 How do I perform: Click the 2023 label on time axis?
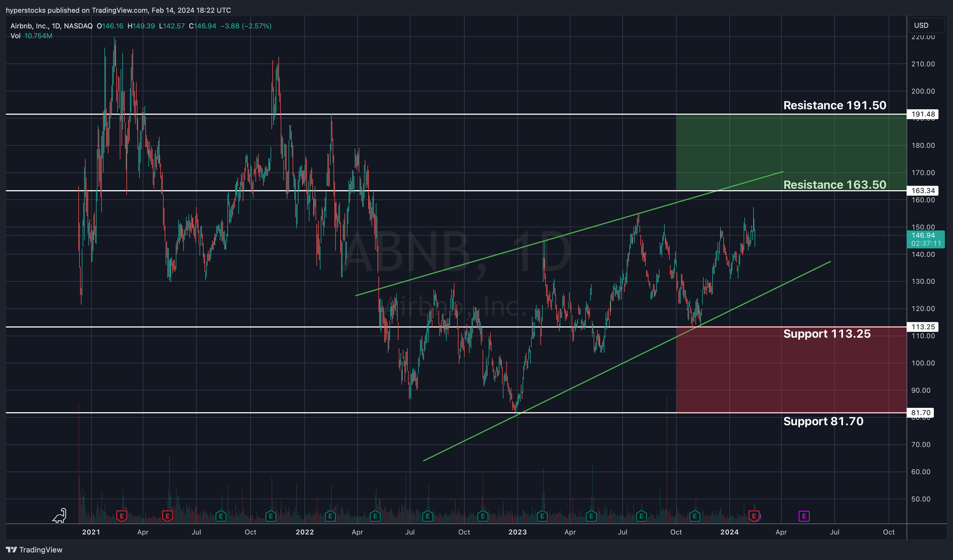[517, 532]
